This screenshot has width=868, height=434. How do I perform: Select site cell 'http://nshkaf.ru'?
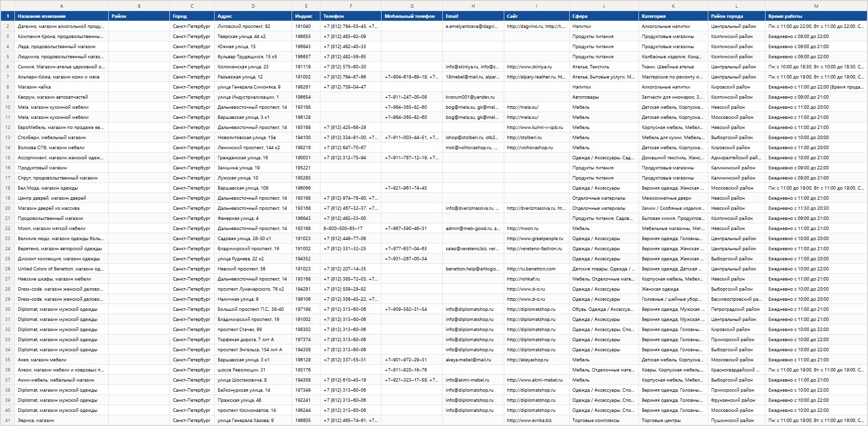tap(536, 279)
